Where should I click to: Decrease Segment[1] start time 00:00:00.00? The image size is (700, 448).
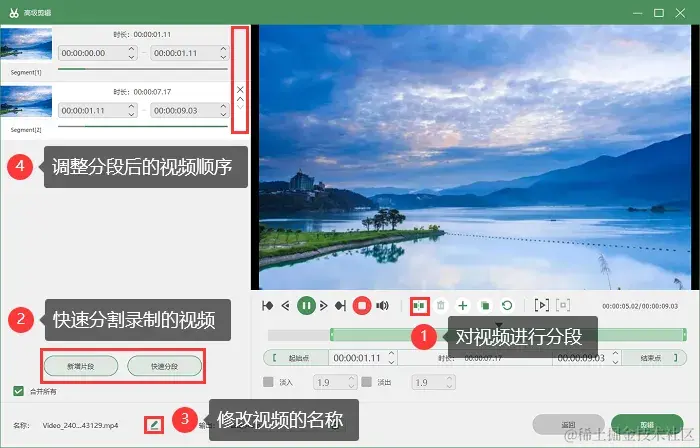(131, 57)
